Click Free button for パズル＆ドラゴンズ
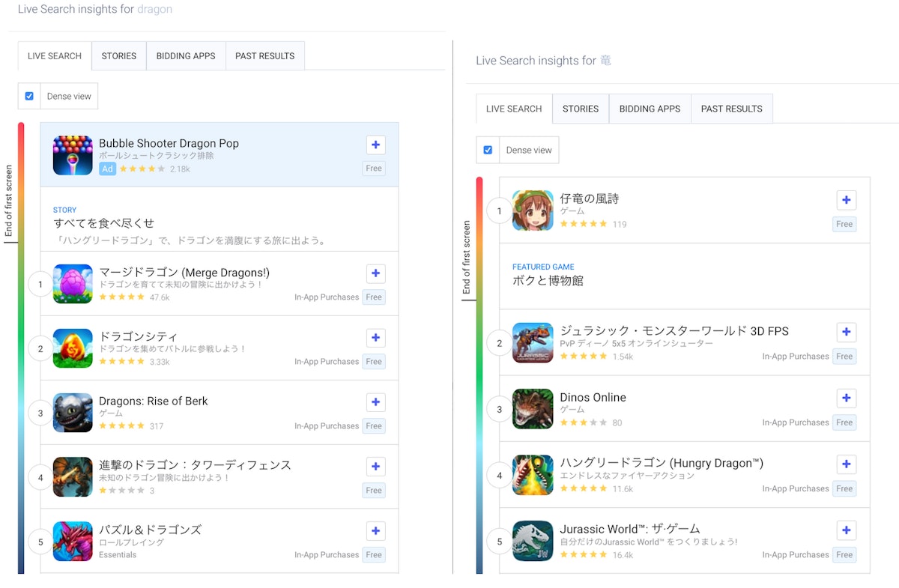Screen dimensions: 899x588 point(374,555)
